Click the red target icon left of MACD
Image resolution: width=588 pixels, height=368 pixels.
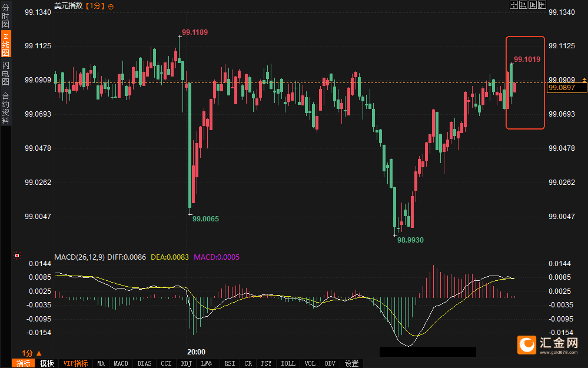tap(17, 256)
